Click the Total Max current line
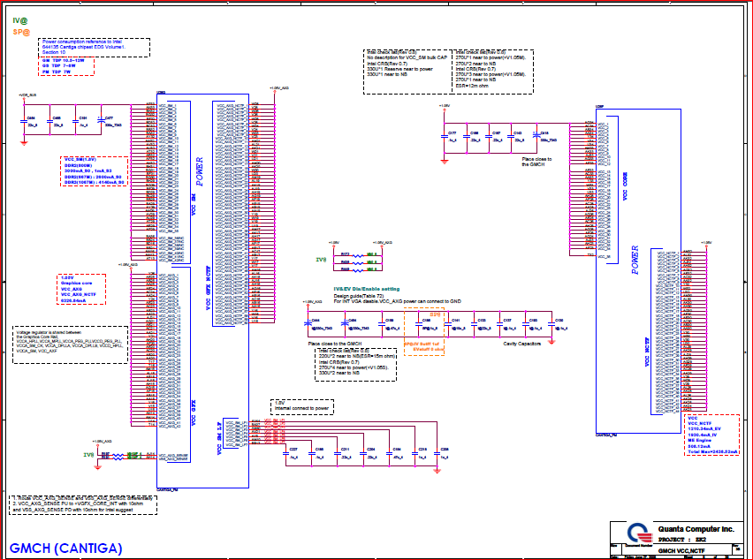This screenshot has width=753, height=560. click(x=713, y=452)
